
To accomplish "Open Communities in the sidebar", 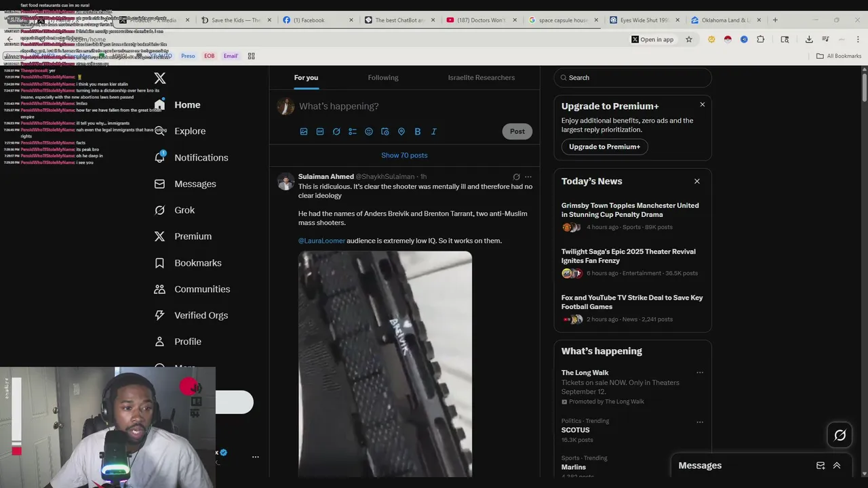I will pyautogui.click(x=193, y=289).
